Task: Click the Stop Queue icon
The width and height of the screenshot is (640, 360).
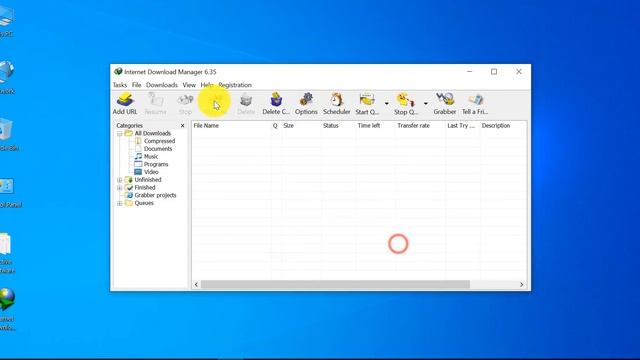Action: pos(405,104)
